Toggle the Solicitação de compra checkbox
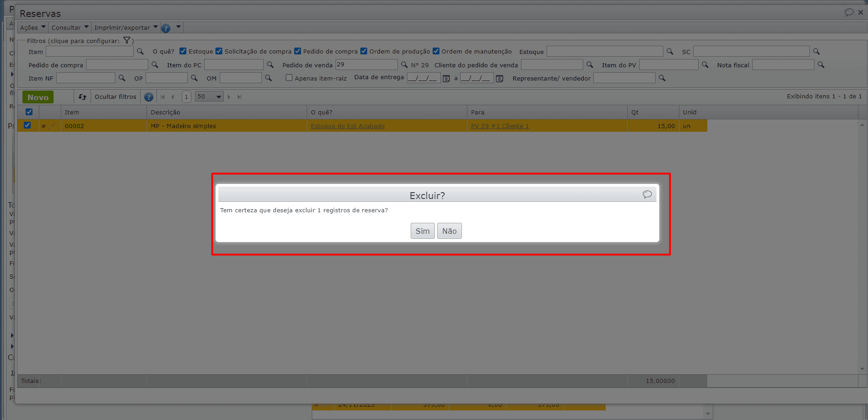 tap(219, 51)
